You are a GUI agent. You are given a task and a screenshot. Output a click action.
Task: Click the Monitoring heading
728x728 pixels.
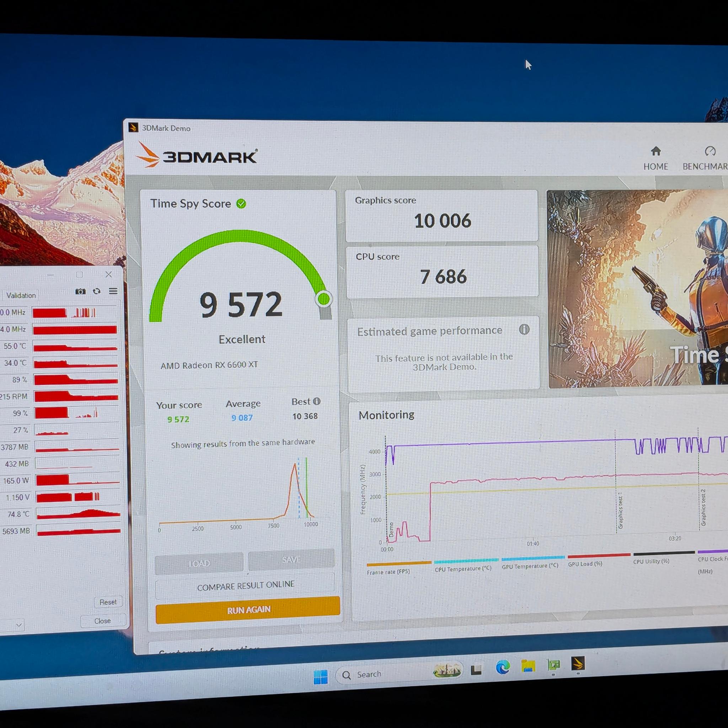(x=386, y=415)
